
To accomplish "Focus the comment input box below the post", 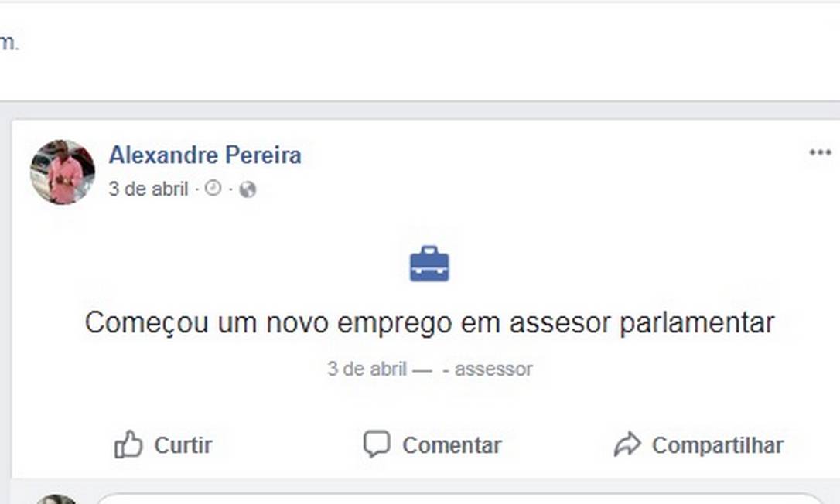I will point(456,499).
